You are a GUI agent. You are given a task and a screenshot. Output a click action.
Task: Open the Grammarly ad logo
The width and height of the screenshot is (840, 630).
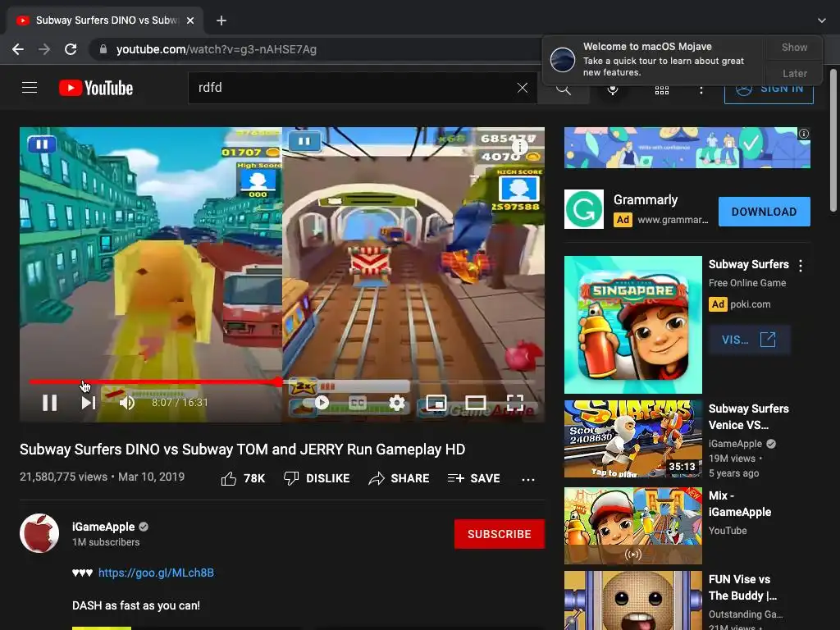[584, 209]
